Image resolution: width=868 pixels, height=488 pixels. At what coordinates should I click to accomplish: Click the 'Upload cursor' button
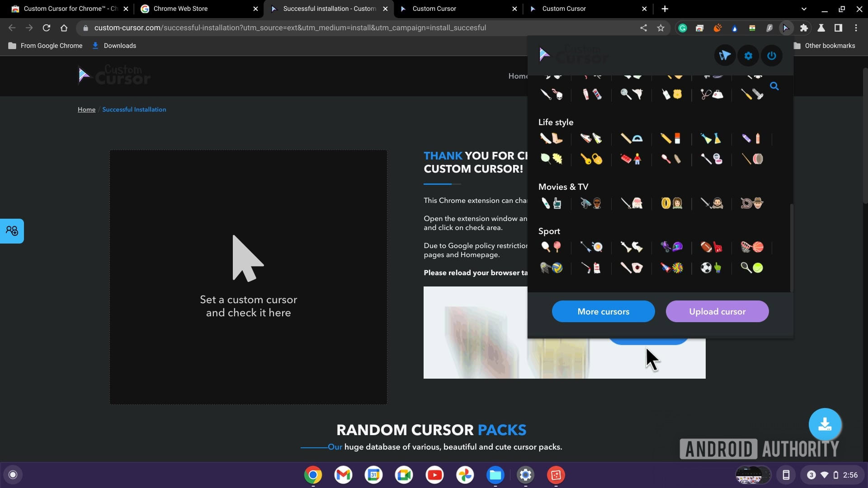tap(717, 312)
